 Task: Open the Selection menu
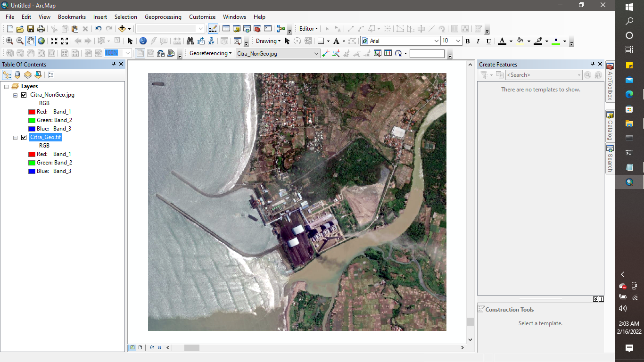click(x=125, y=16)
